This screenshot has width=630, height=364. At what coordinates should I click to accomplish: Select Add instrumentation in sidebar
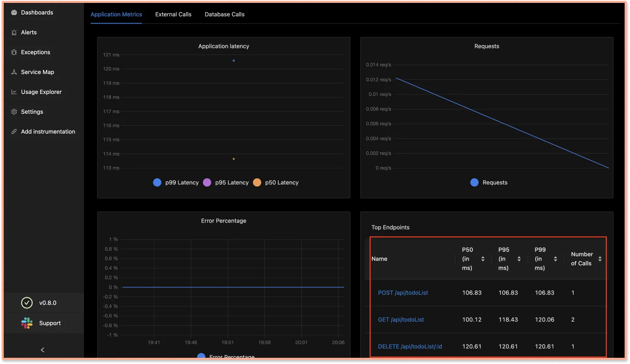[x=48, y=132]
